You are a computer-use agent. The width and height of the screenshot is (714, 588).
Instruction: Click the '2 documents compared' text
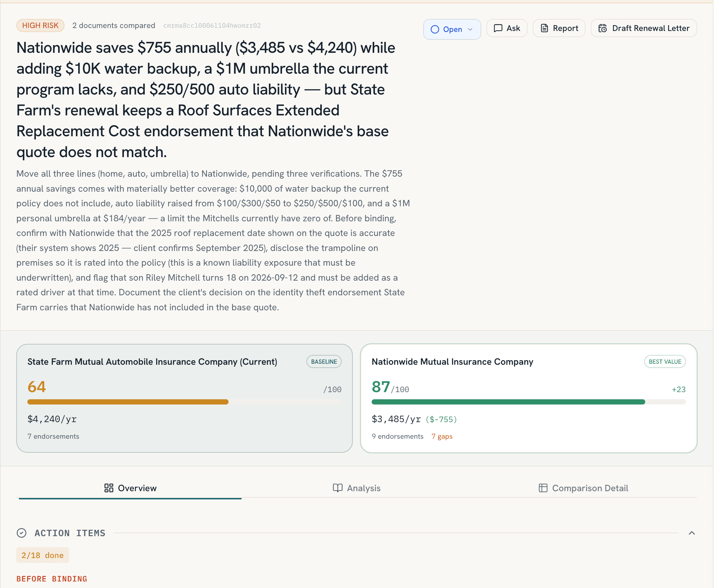click(114, 26)
